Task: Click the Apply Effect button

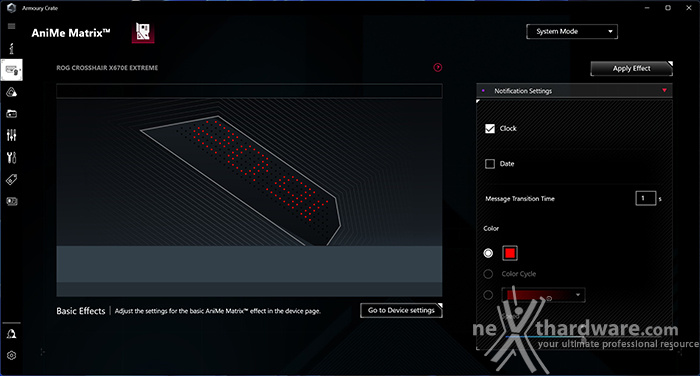Action: (x=631, y=68)
